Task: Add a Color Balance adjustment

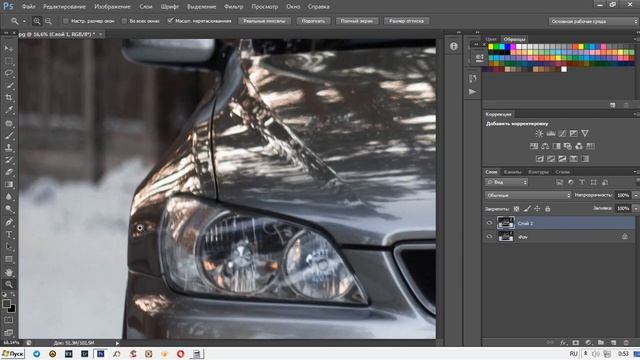Action: [545, 146]
